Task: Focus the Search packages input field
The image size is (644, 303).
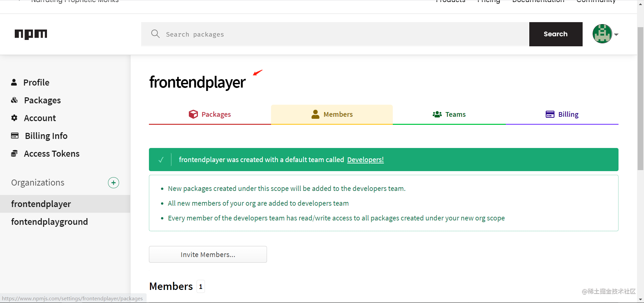Action: point(335,34)
